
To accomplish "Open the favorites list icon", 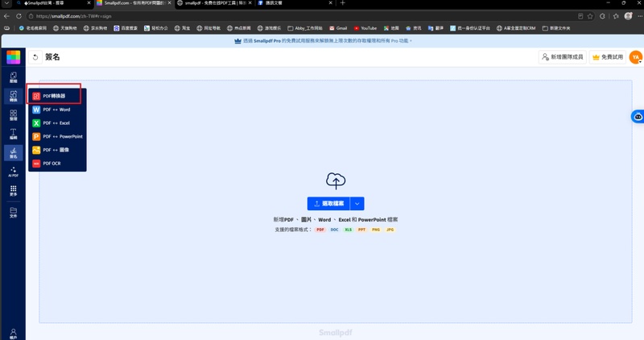I will coord(616,16).
